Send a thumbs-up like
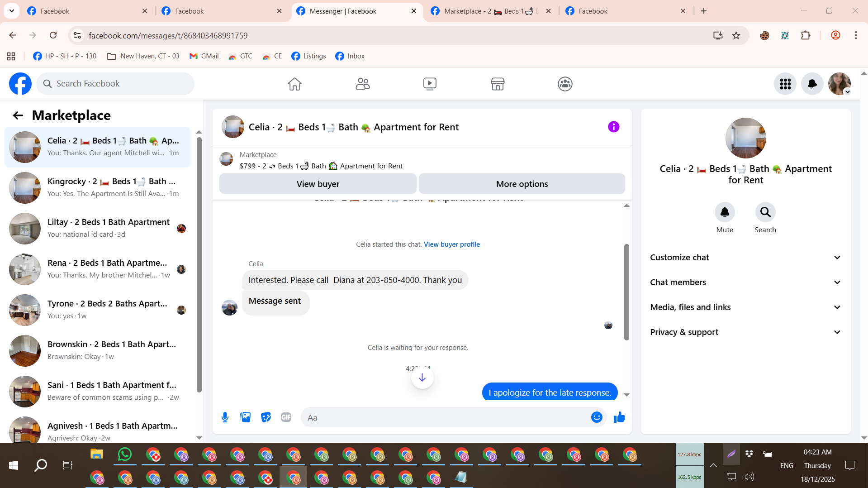Screen dimensions: 868x488 tap(619, 417)
